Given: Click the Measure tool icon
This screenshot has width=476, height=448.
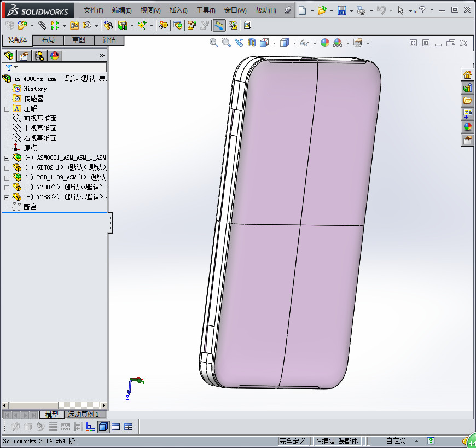Looking at the screenshot, I should tap(218, 25).
